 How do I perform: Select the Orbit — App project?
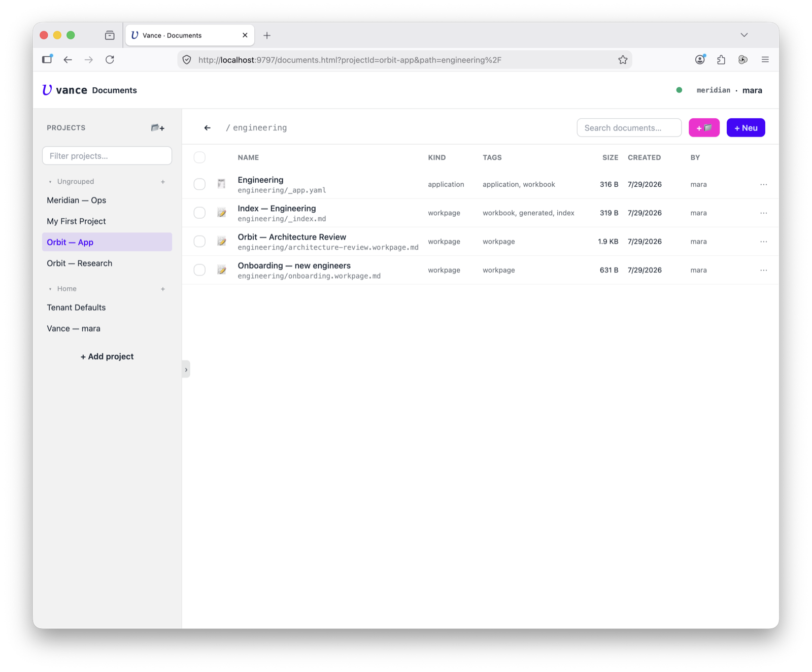tap(107, 242)
